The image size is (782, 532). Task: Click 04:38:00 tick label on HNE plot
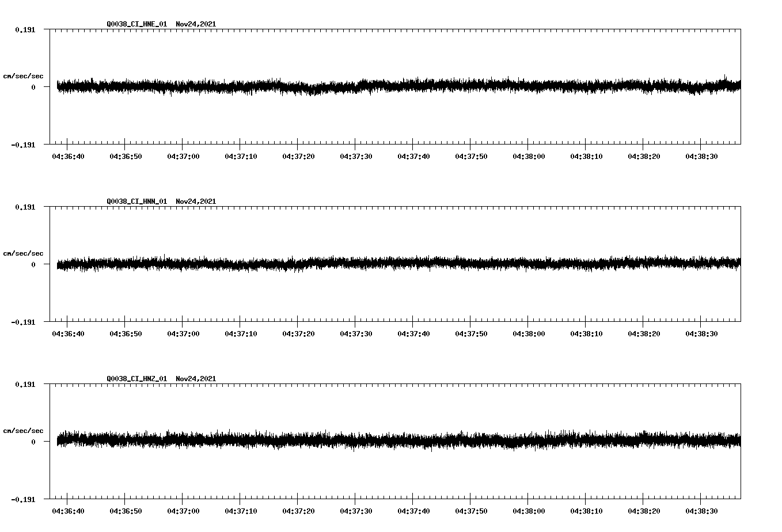(x=529, y=157)
